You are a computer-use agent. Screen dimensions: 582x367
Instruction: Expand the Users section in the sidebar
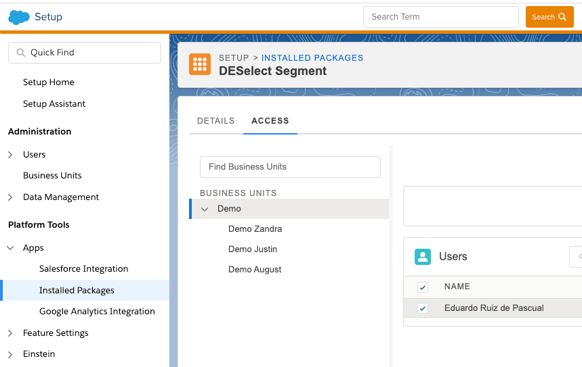(10, 155)
